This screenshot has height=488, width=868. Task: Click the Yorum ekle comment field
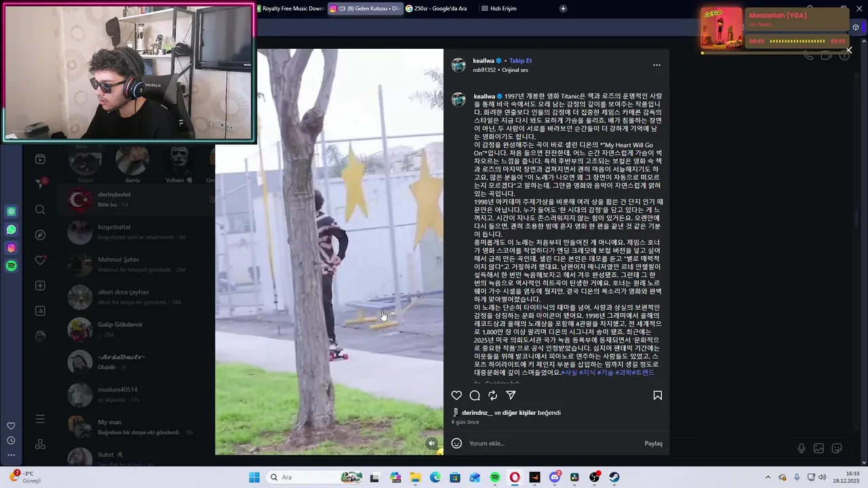coord(553,443)
